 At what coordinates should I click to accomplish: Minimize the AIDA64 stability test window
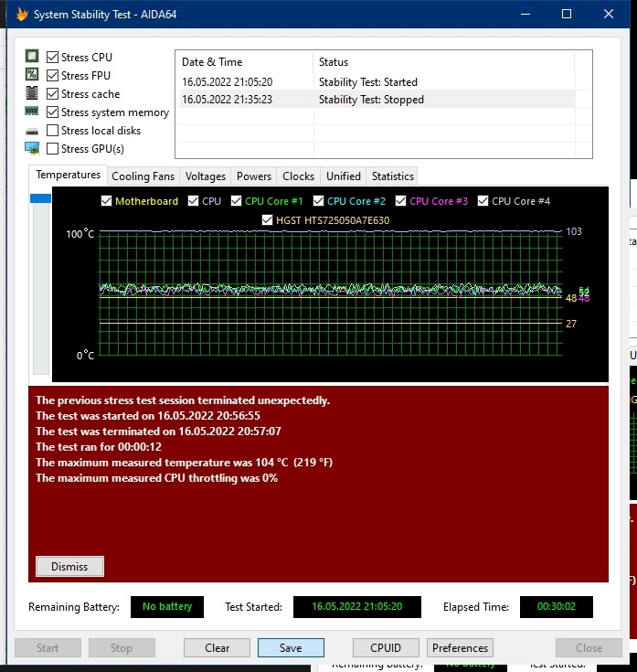(526, 14)
